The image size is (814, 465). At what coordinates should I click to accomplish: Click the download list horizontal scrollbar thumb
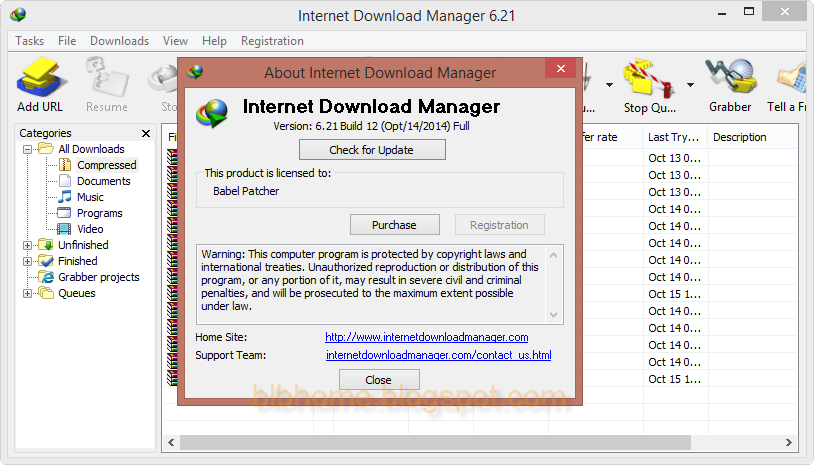click(435, 443)
